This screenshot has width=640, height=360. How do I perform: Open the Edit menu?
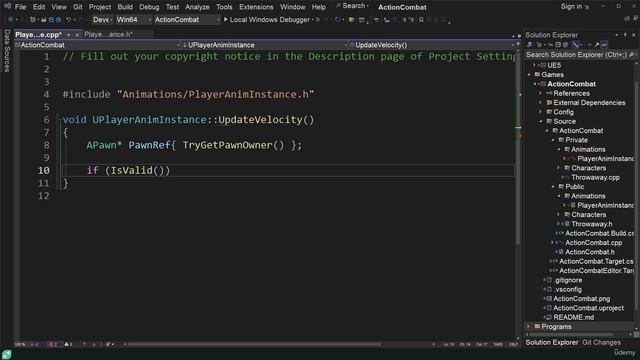[x=39, y=7]
